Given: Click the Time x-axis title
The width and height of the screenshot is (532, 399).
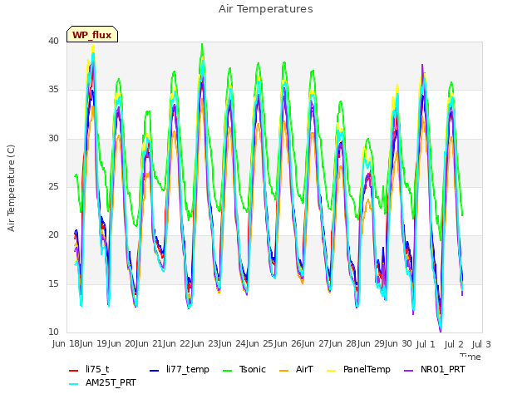Looking at the screenshot, I should coord(470,357).
